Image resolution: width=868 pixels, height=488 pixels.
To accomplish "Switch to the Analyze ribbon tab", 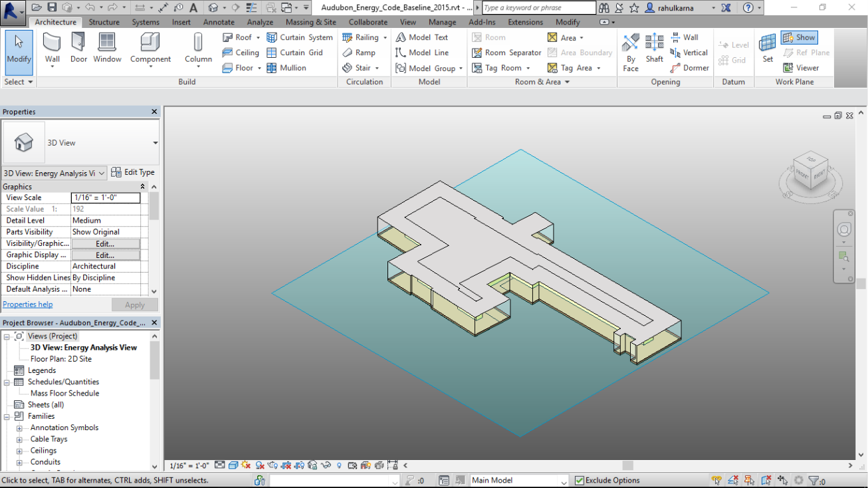I will 260,22.
